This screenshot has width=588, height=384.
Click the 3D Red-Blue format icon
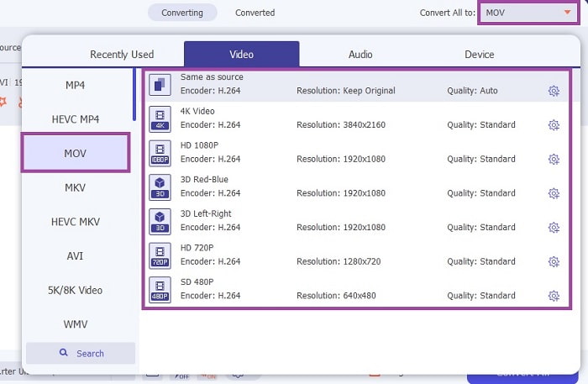tap(160, 186)
